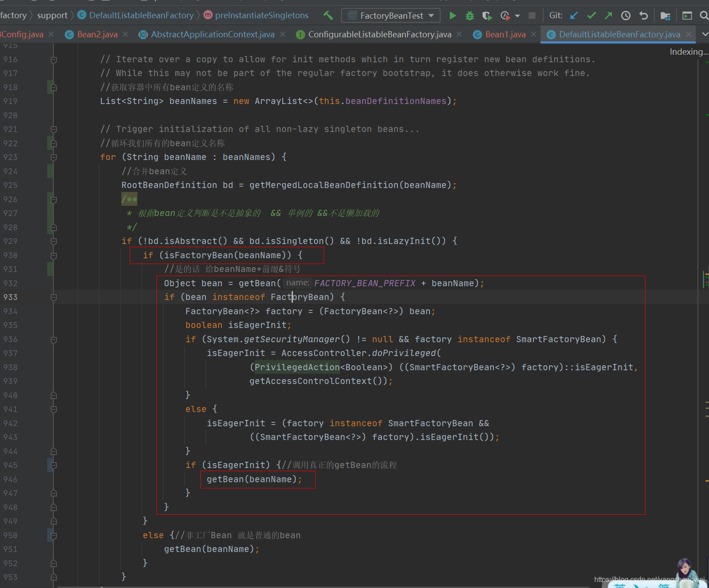Click the green Run button
Image resolution: width=709 pixels, height=588 pixels.
point(453,16)
